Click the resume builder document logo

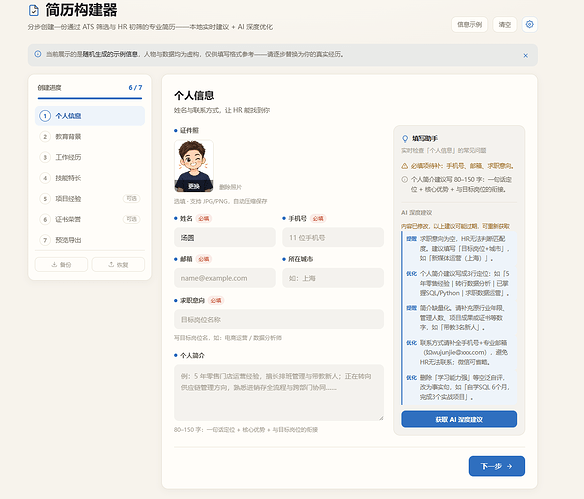click(34, 10)
